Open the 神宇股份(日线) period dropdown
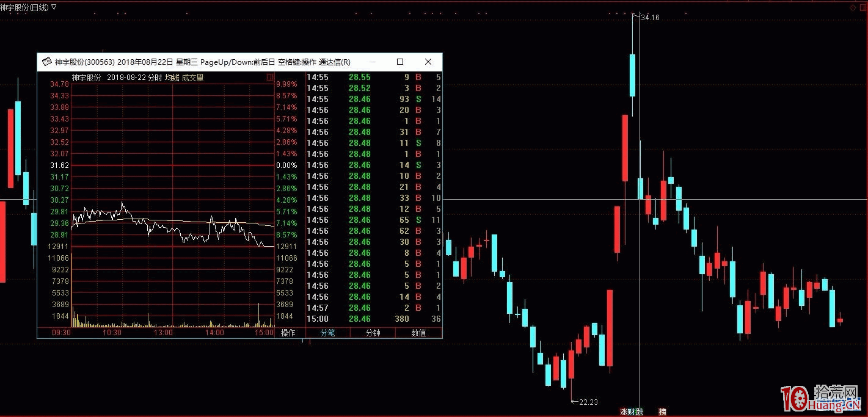868x417 pixels. (54, 7)
